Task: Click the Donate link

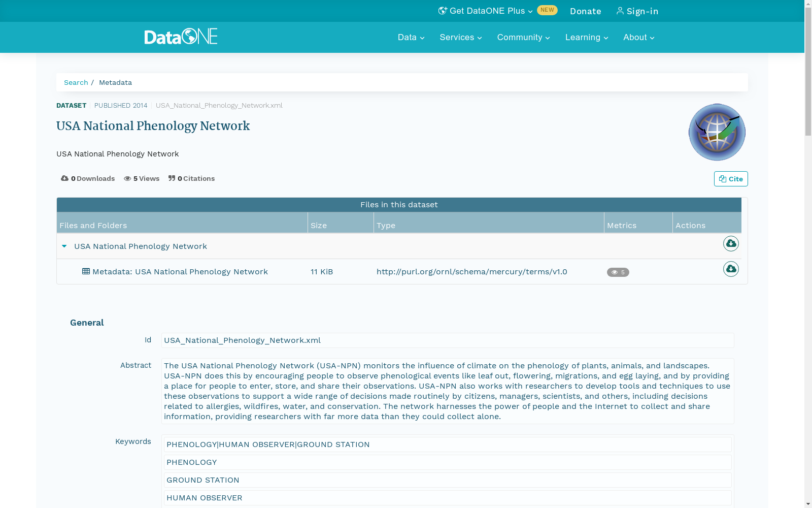Action: [x=586, y=11]
